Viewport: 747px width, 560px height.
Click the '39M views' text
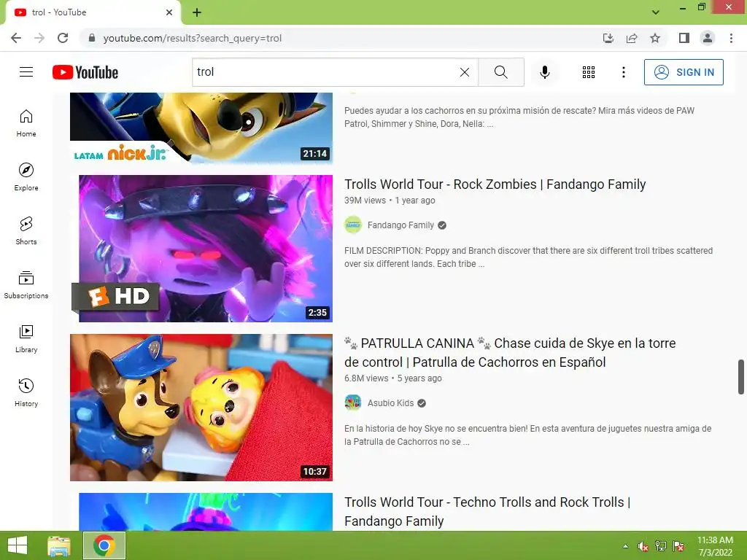pos(365,201)
